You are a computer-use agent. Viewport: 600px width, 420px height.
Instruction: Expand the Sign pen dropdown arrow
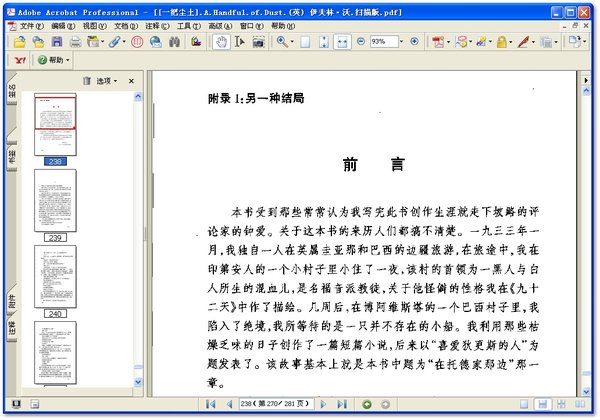tap(533, 42)
